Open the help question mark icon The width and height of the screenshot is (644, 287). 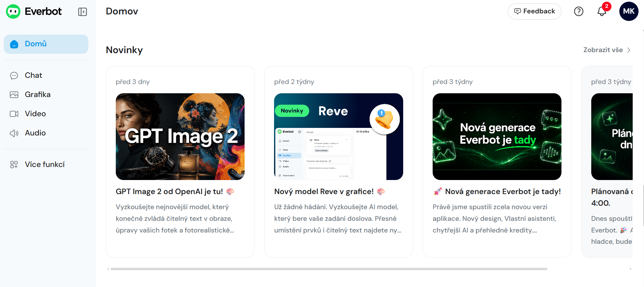[579, 11]
